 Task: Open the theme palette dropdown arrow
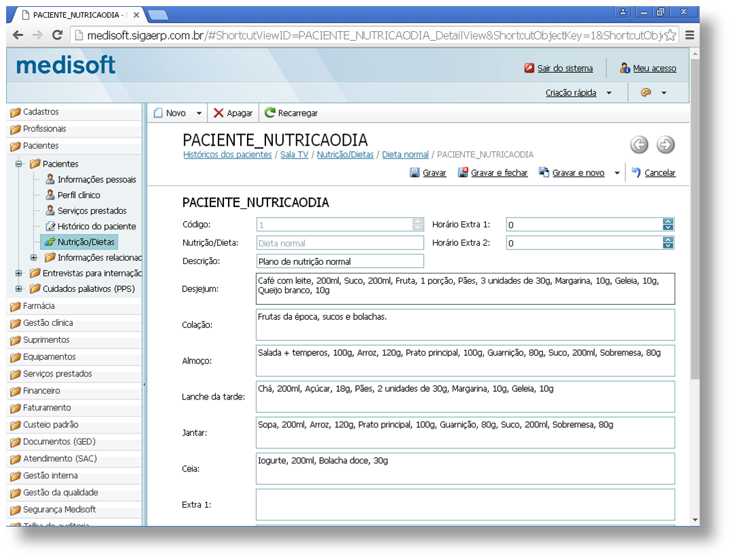(x=664, y=93)
